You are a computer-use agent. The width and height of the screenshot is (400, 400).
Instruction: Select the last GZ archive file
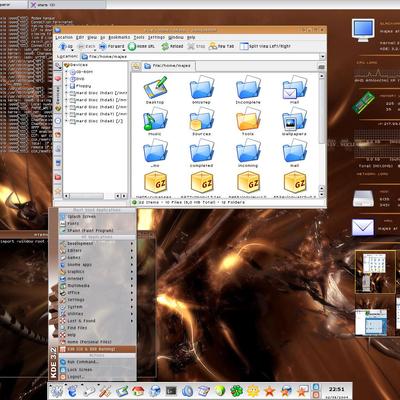(295, 183)
